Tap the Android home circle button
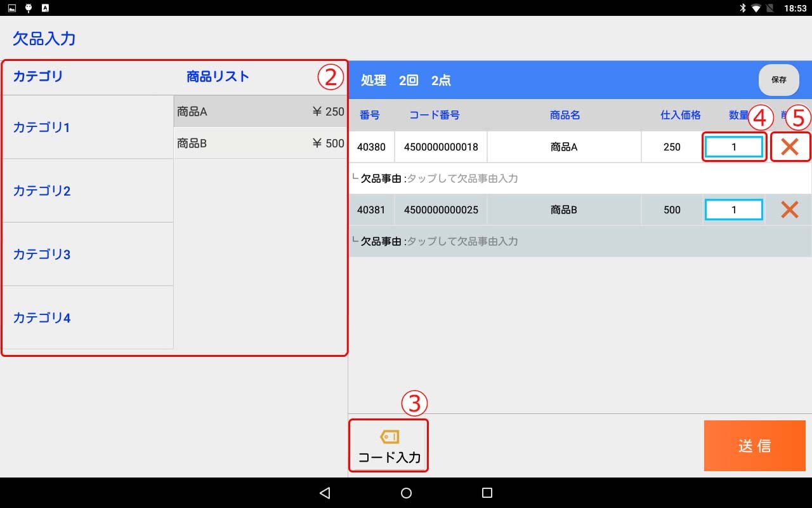The width and height of the screenshot is (812, 508). click(x=406, y=493)
